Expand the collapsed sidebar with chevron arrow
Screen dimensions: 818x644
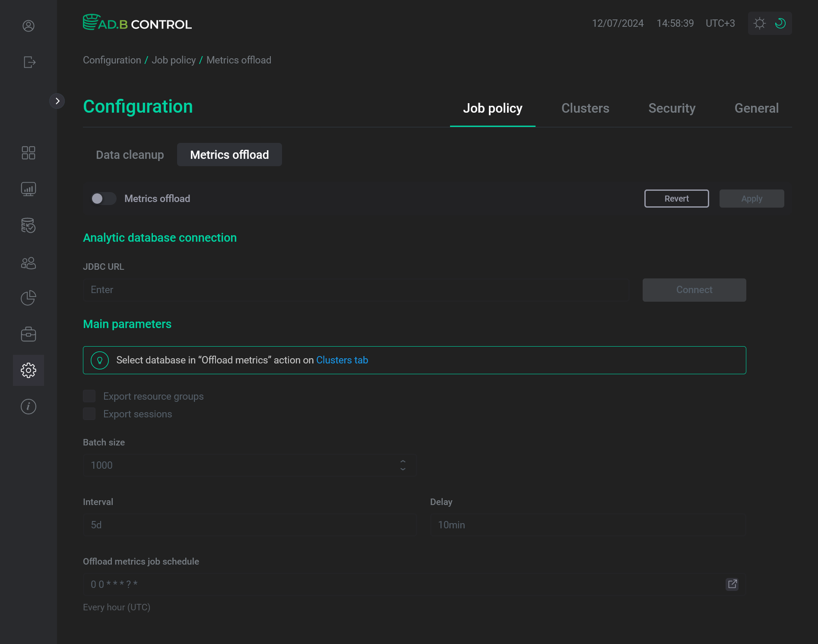57,101
